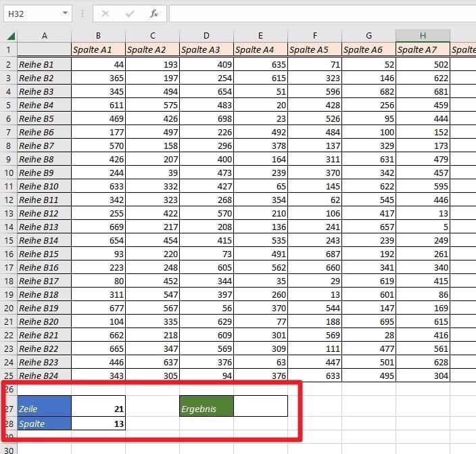Select cell 695 in Reihe B20 row
Screen dimensions: 476x454
pos(369,322)
